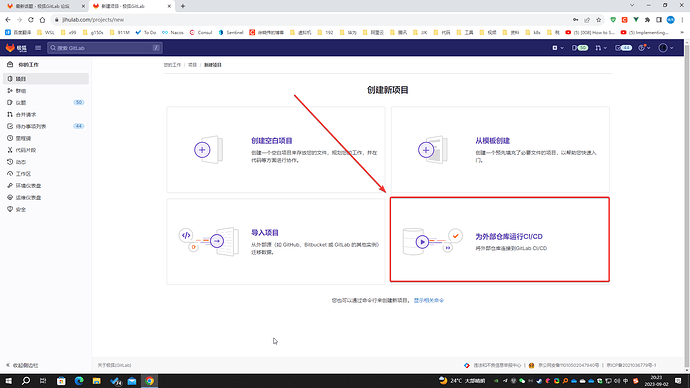
Task: Expand the help dropdown with orange dot
Action: [644, 48]
